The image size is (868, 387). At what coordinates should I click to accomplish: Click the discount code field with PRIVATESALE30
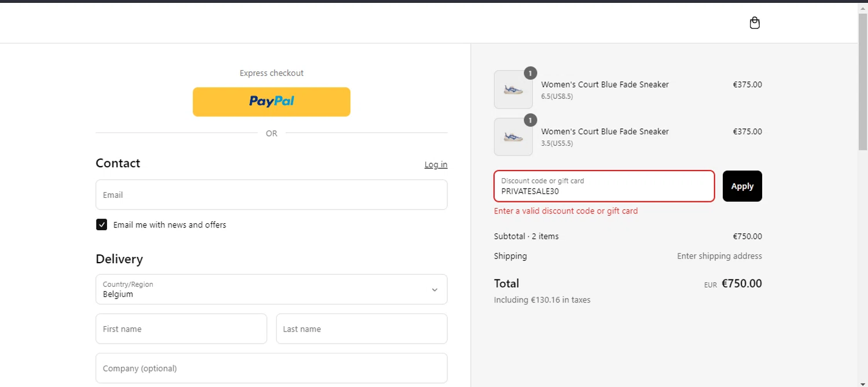(x=604, y=186)
